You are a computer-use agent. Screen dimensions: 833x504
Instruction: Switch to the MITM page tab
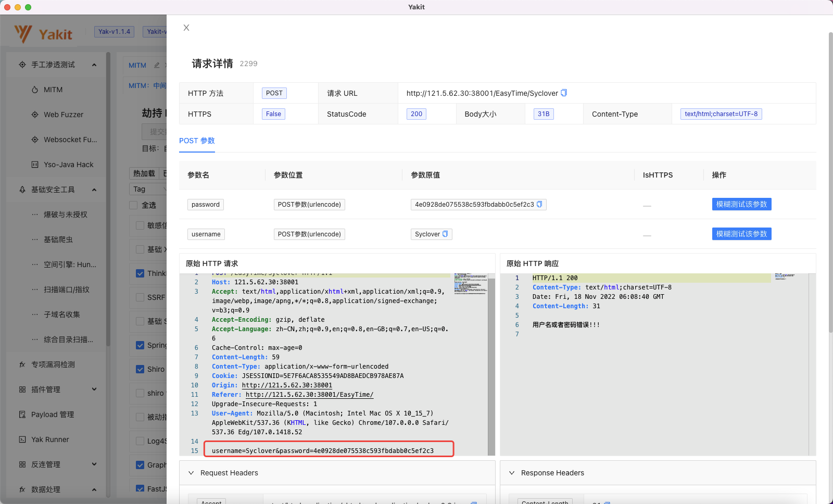[x=137, y=65]
